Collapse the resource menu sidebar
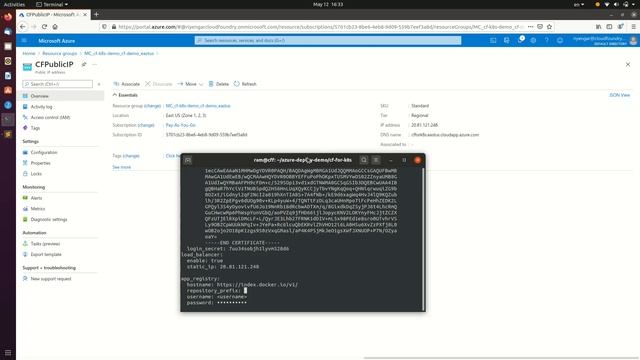Viewport: 640px width, 360px height. [x=99, y=84]
